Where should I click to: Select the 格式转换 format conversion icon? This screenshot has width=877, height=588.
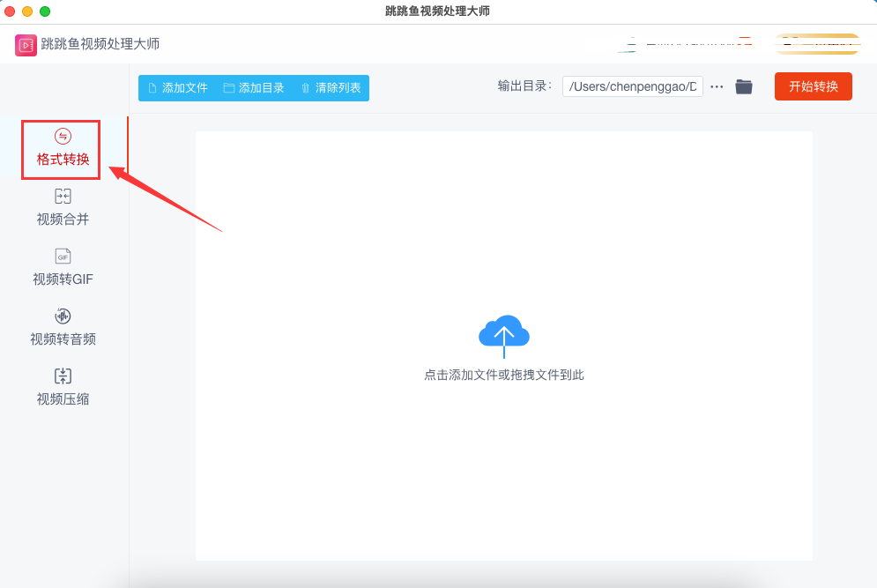pyautogui.click(x=63, y=137)
